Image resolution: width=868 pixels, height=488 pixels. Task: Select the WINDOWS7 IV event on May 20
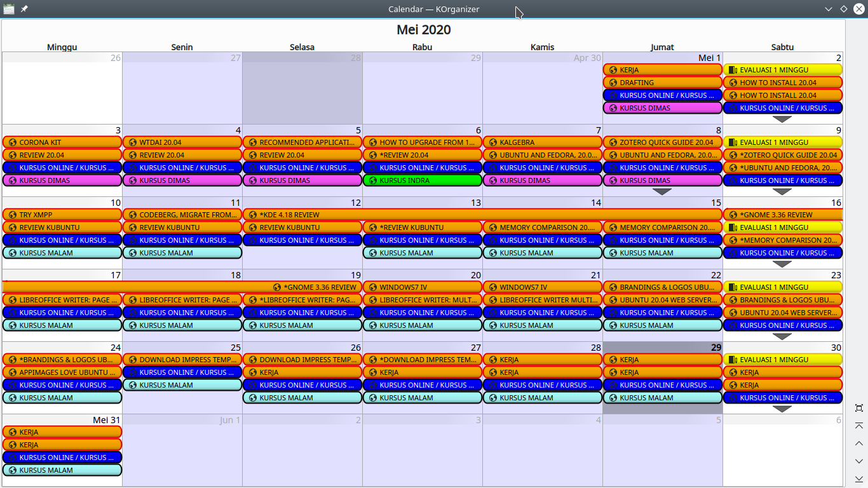[422, 287]
